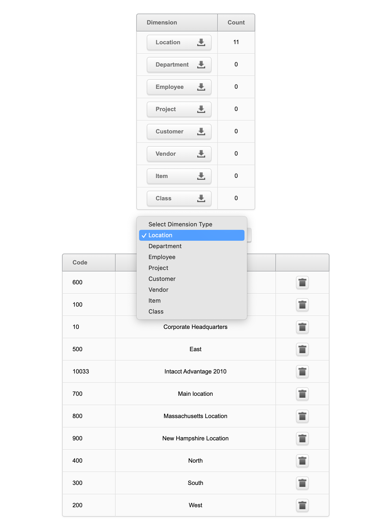Screen dimensions: 392x532
Task: Remove the Intacct Advantage 2010 entry
Action: coord(302,372)
